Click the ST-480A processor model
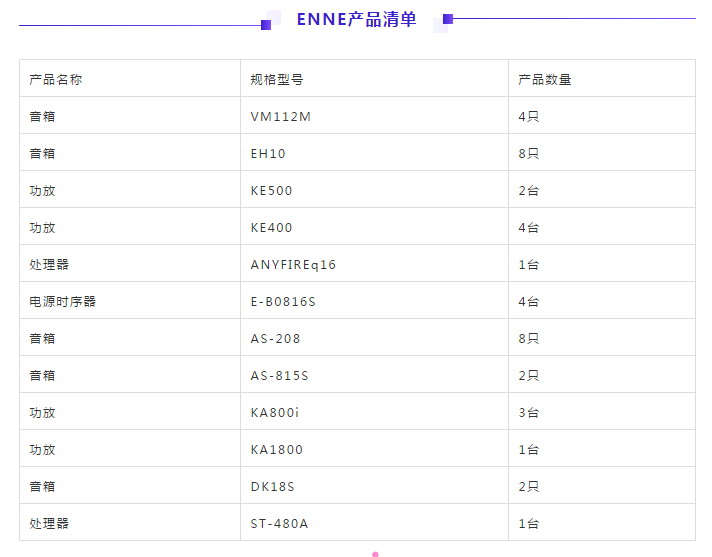This screenshot has width=712, height=557. coord(279,523)
